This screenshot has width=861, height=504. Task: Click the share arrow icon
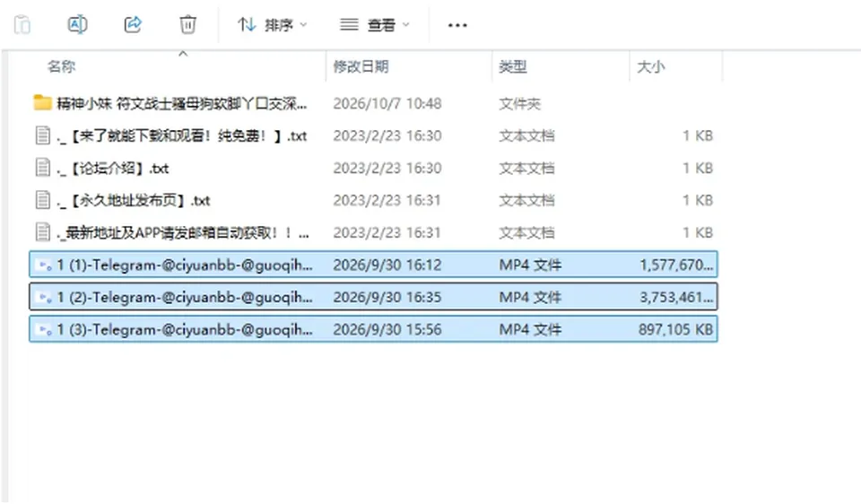click(133, 25)
